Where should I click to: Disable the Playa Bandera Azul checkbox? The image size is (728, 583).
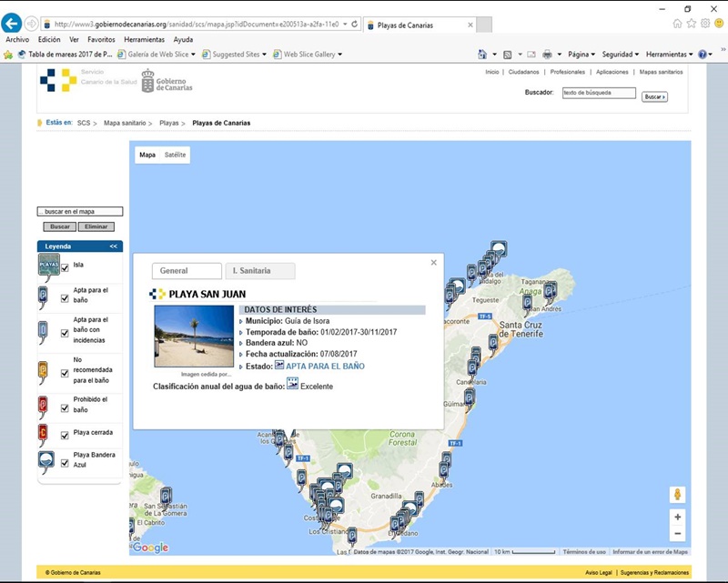point(65,462)
